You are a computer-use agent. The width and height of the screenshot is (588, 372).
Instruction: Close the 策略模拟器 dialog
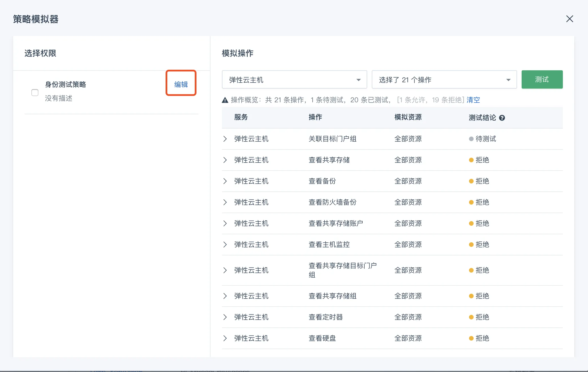(569, 19)
